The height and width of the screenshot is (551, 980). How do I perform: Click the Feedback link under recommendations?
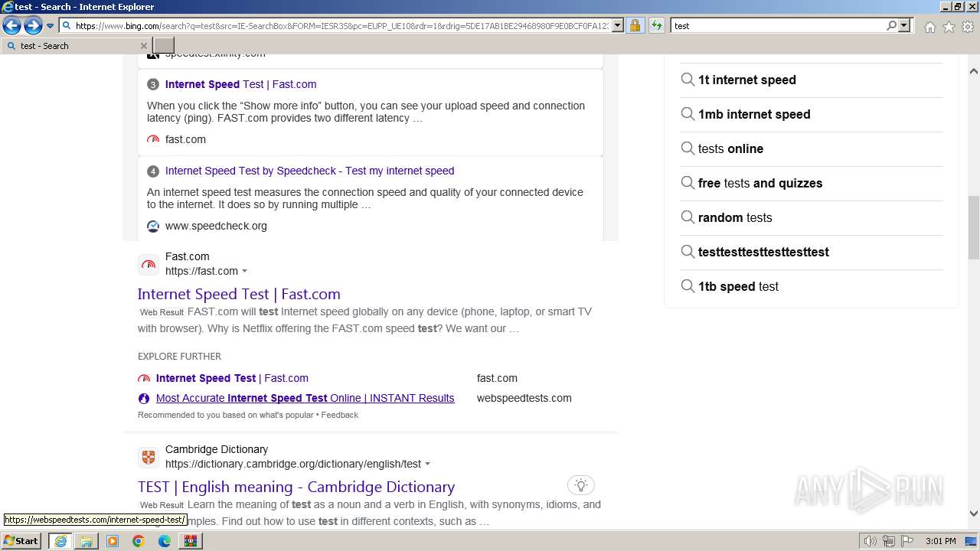pos(340,415)
